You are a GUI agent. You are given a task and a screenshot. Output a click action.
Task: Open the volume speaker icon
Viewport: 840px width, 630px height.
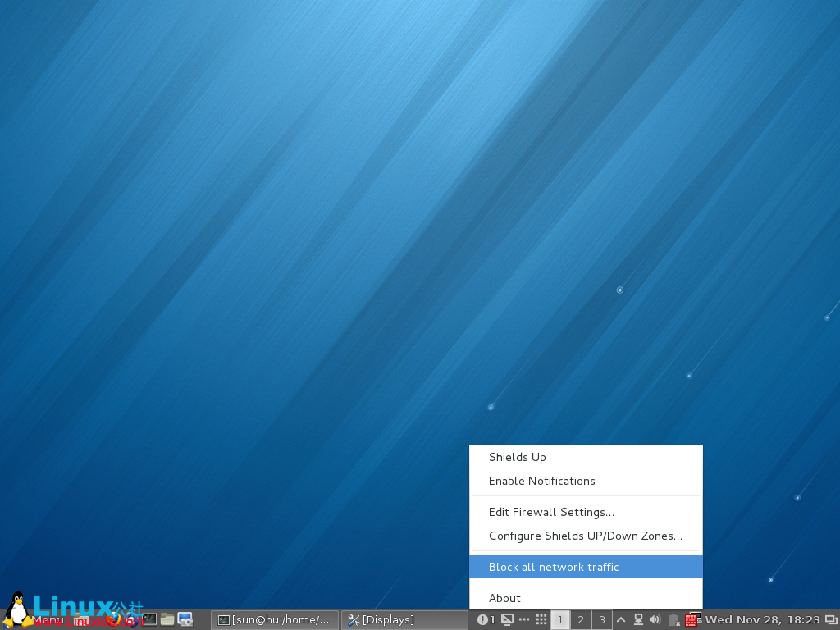(655, 620)
